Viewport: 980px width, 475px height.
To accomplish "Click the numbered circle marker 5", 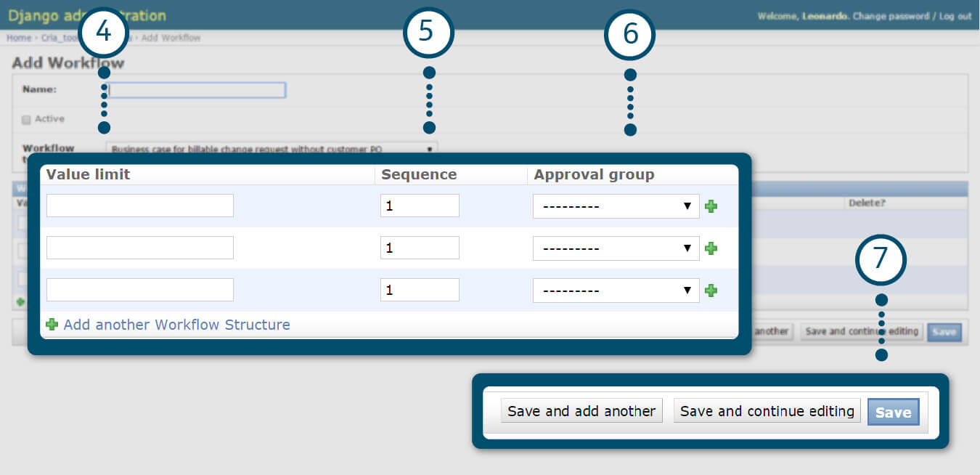I will click(x=428, y=33).
